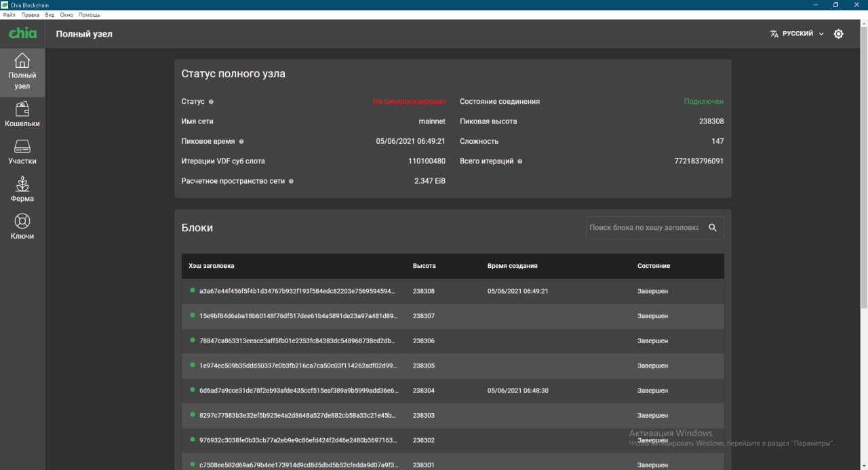The width and height of the screenshot is (868, 470).
Task: Click network name value mainnet
Action: (x=432, y=121)
